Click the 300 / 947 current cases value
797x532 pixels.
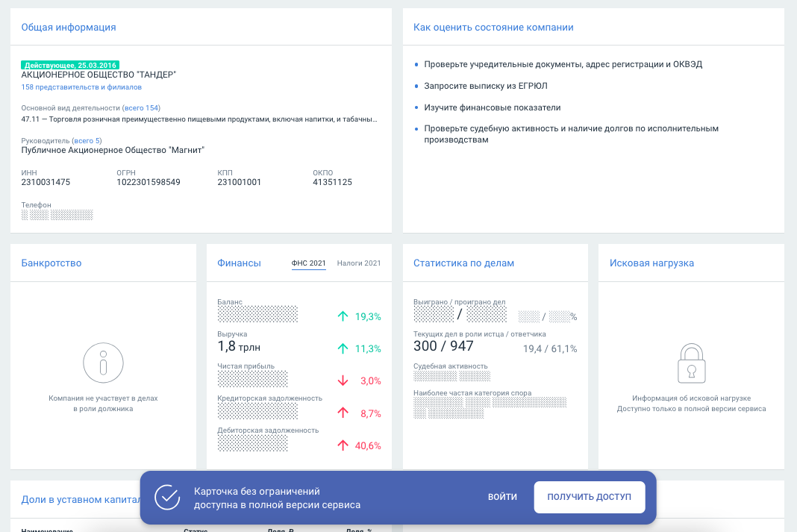(x=443, y=346)
